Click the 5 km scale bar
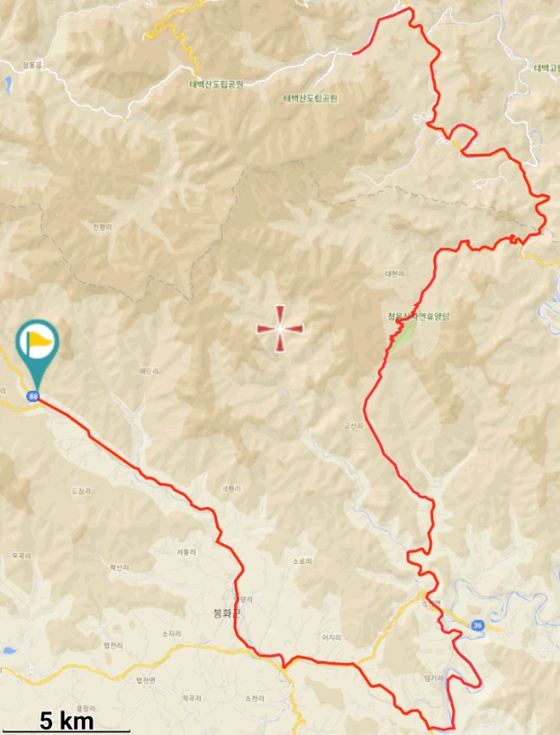560x735 pixels. pyautogui.click(x=67, y=721)
